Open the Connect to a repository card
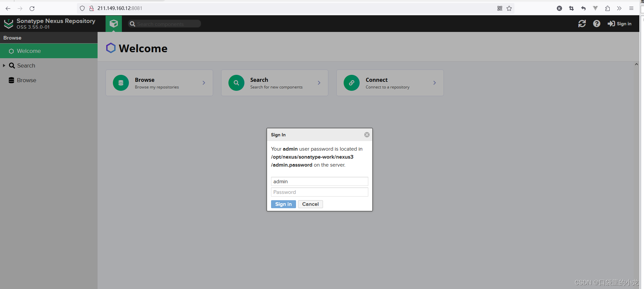Image resolution: width=644 pixels, height=289 pixels. pos(390,83)
